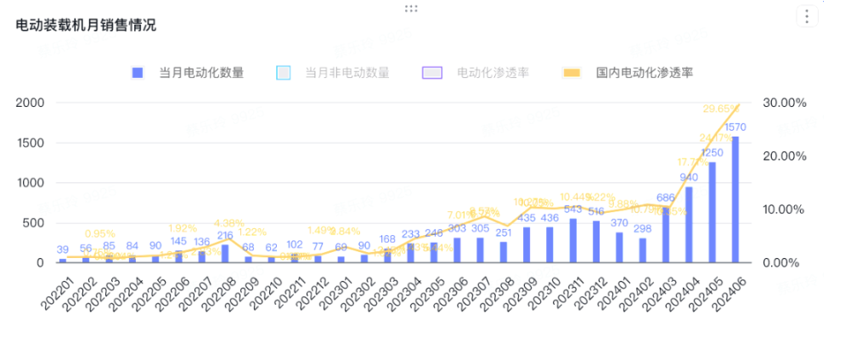Click the purple 电动化渗透率 legend icon
This screenshot has height=342, width=868.
coord(433,73)
